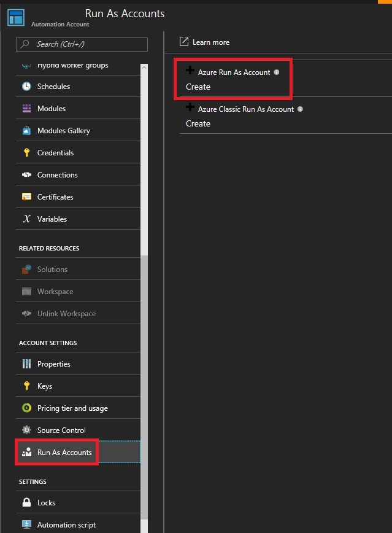Click Create under Azure Classic Run As Account

198,123
